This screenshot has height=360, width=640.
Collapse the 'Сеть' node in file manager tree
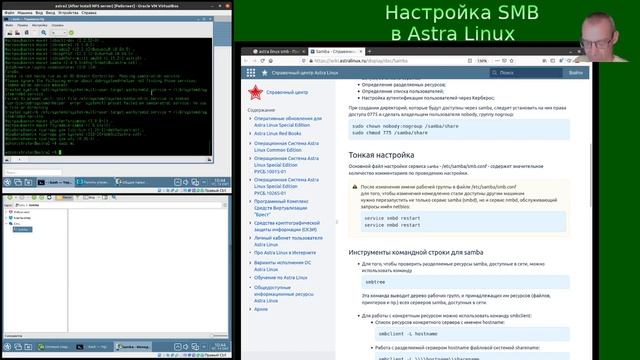pos(7,224)
